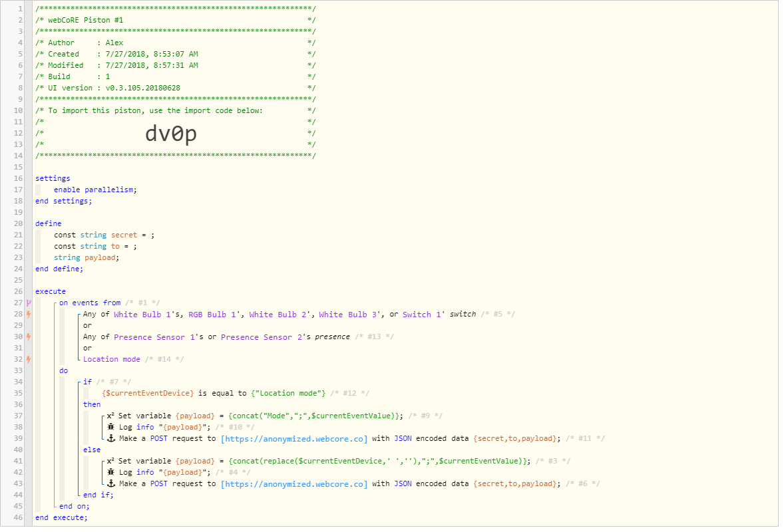Click the {payload} variable in Set variable #9
The image size is (784, 532).
coord(195,416)
